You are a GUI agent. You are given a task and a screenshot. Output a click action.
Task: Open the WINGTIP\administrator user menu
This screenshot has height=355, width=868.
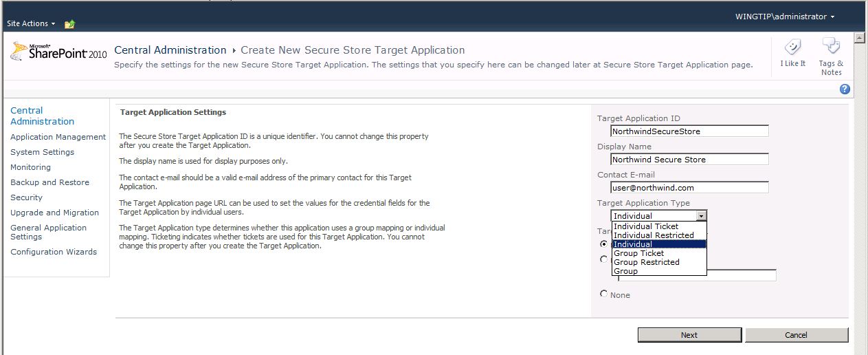(785, 17)
